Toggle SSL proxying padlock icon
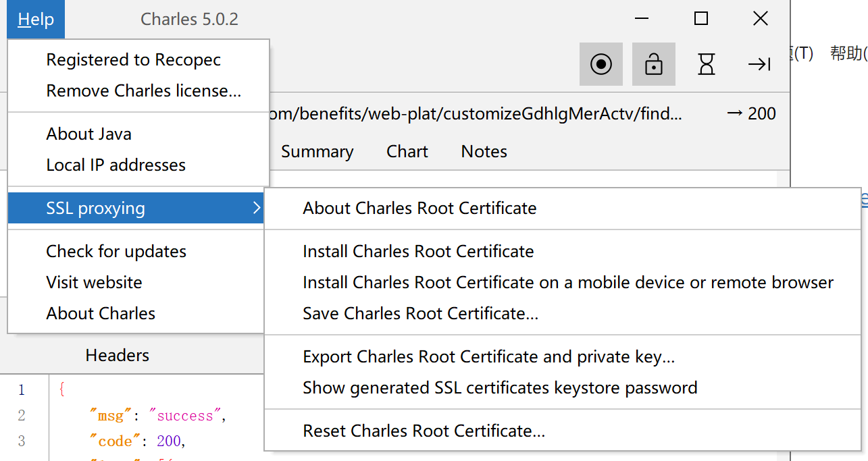 pyautogui.click(x=653, y=64)
